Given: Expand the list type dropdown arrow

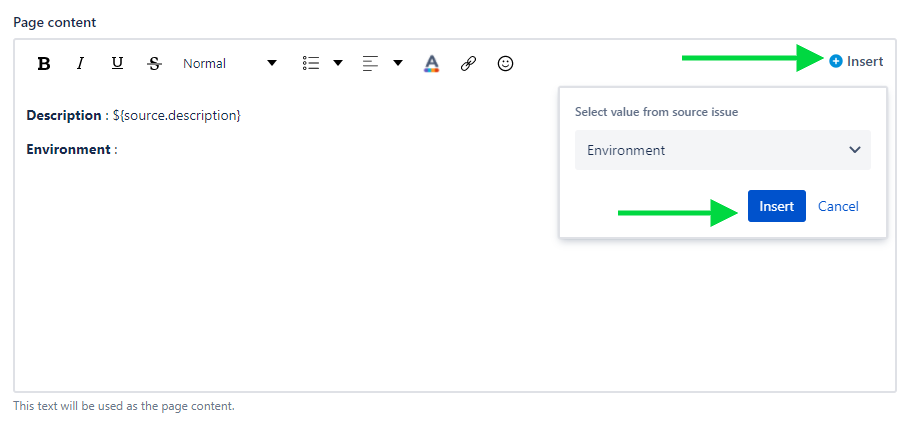Looking at the screenshot, I should point(338,63).
